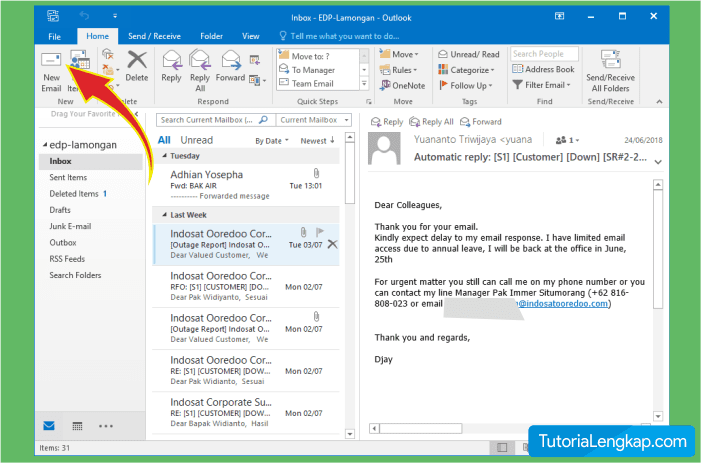Click Reply in the reading pane

point(387,122)
